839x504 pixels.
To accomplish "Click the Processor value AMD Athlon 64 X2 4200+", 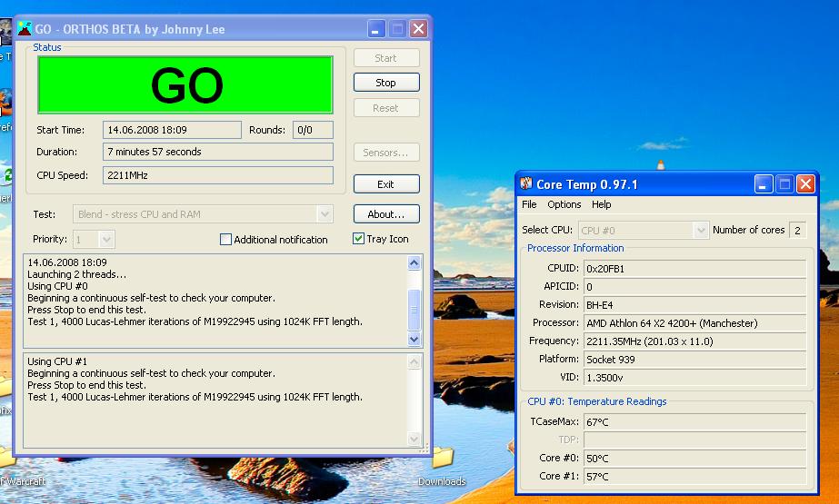I will point(694,322).
